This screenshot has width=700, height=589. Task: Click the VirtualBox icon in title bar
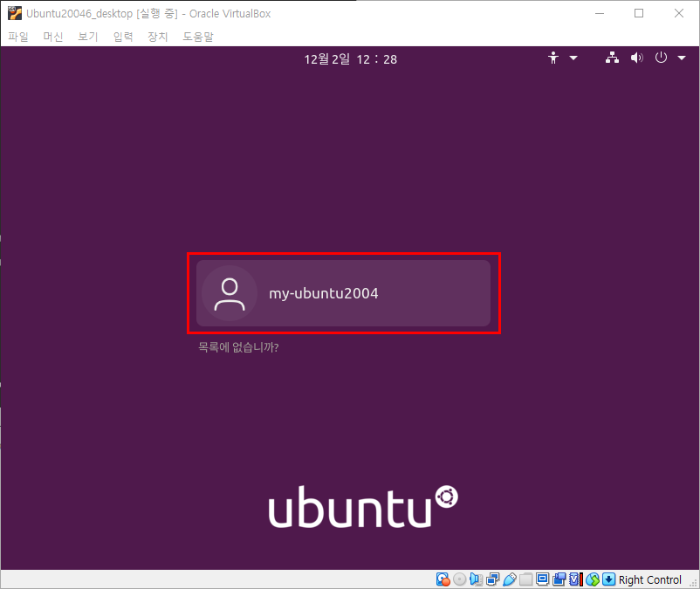click(x=14, y=13)
